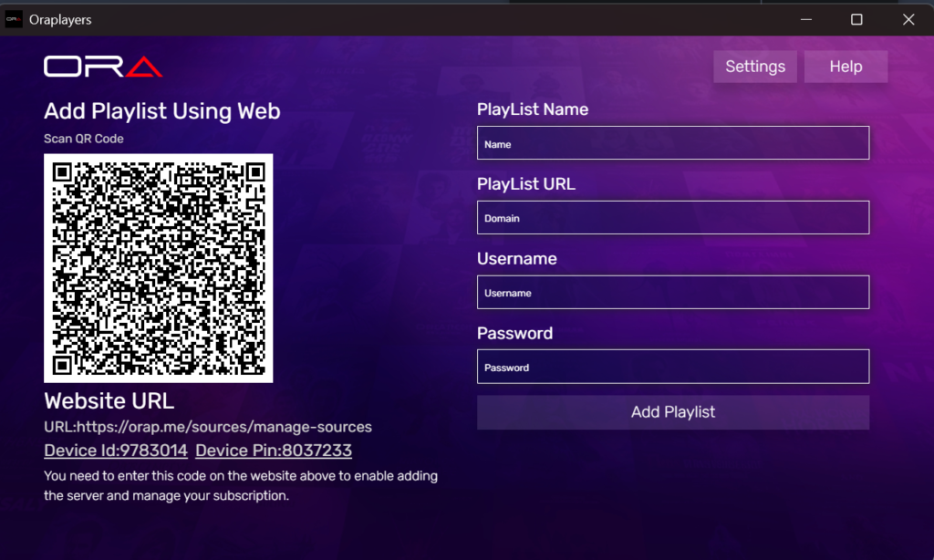The height and width of the screenshot is (560, 934).
Task: Focus the PlayList Name field
Action: pyautogui.click(x=672, y=142)
